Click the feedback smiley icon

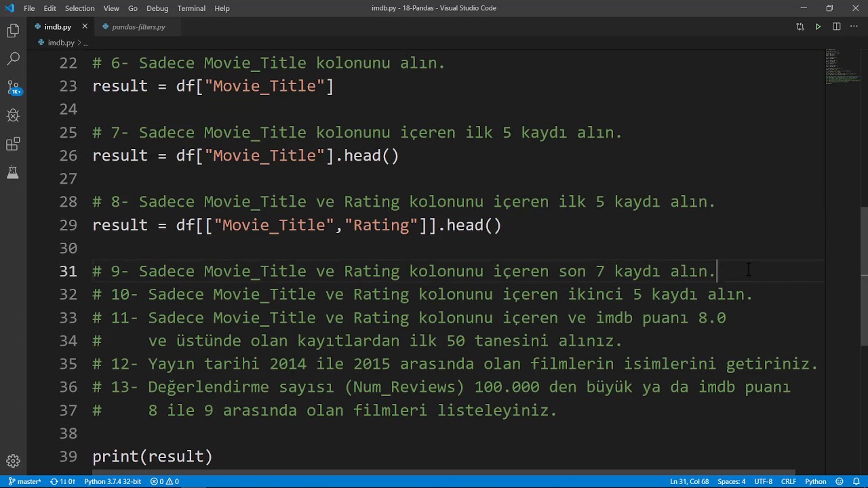[840, 481]
